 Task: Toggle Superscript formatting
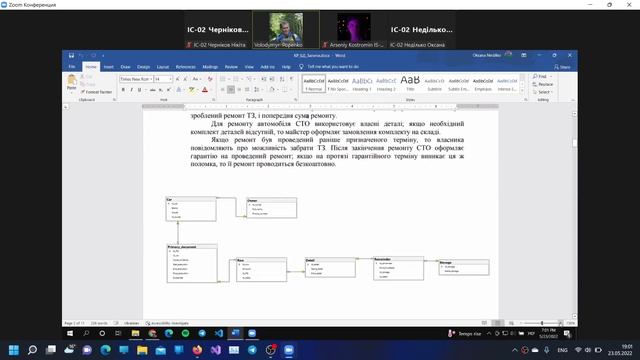(169, 90)
